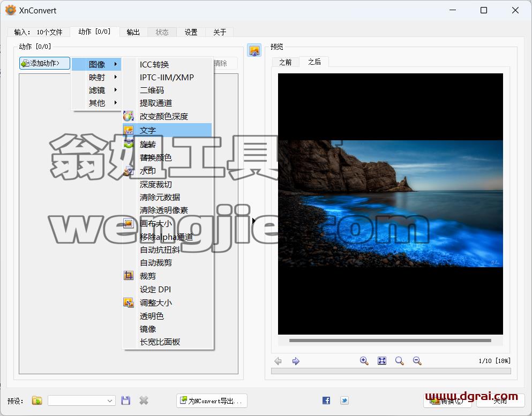This screenshot has width=532, height=416.
Task: Save the preset with floppy icon
Action: coord(126,400)
